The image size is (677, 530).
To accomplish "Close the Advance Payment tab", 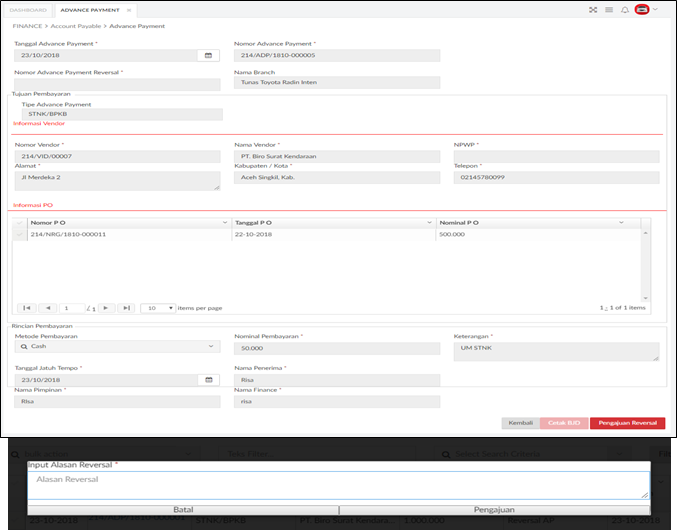I will 129,10.
